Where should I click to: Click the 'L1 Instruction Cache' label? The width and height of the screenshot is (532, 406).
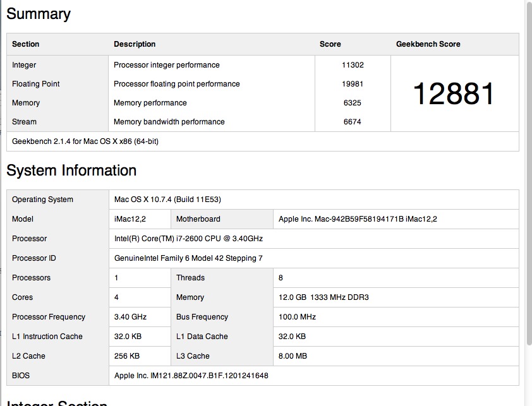pos(47,337)
